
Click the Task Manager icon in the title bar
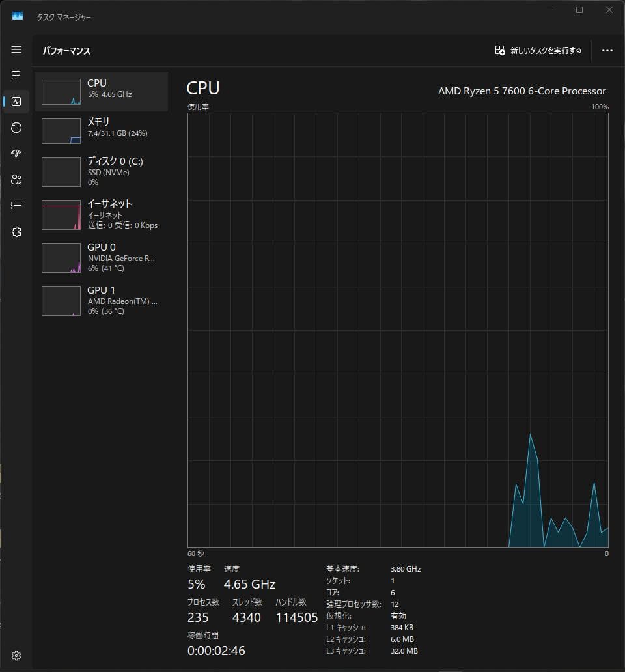tap(16, 16)
